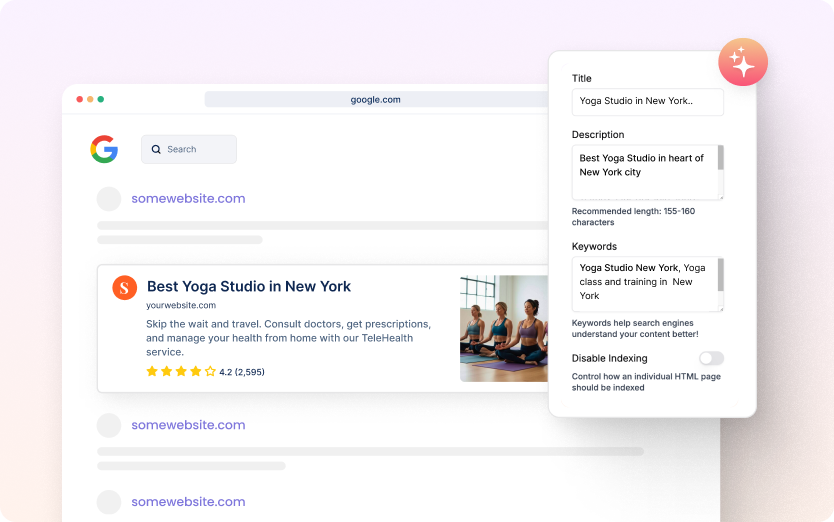Click inside the Keywords text area
This screenshot has height=522, width=834.
644,284
